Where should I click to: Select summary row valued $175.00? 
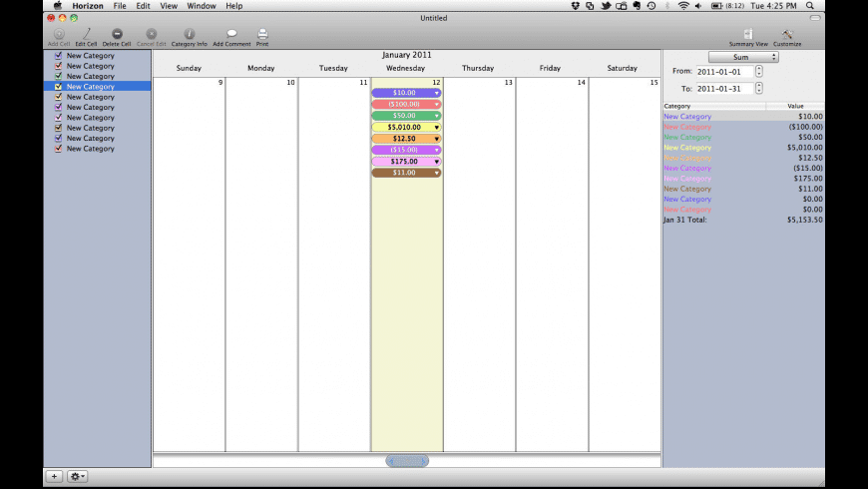click(x=743, y=179)
